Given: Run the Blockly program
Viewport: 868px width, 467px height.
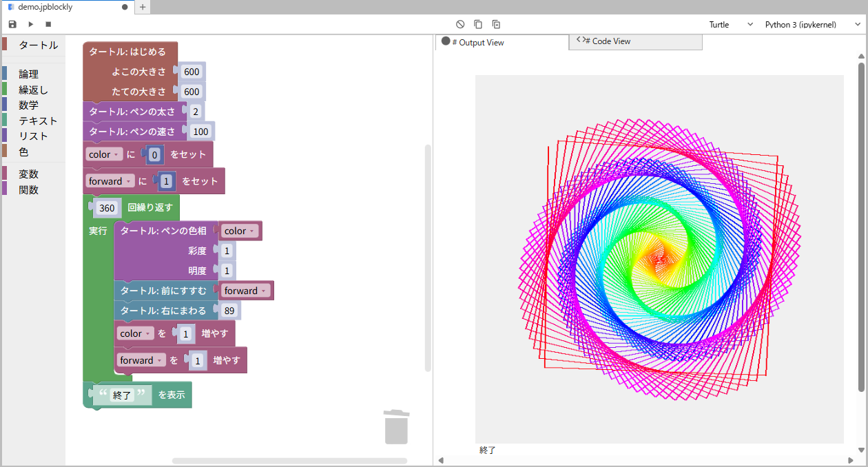Looking at the screenshot, I should pyautogui.click(x=30, y=23).
